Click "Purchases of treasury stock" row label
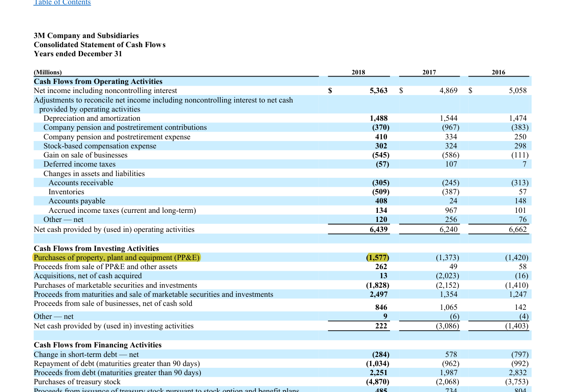The image size is (577, 392). click(77, 382)
